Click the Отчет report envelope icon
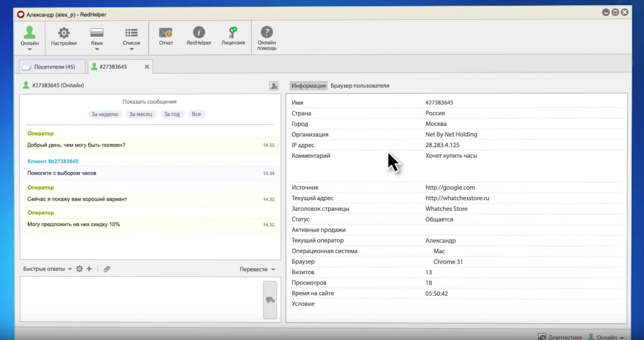 pos(166,34)
